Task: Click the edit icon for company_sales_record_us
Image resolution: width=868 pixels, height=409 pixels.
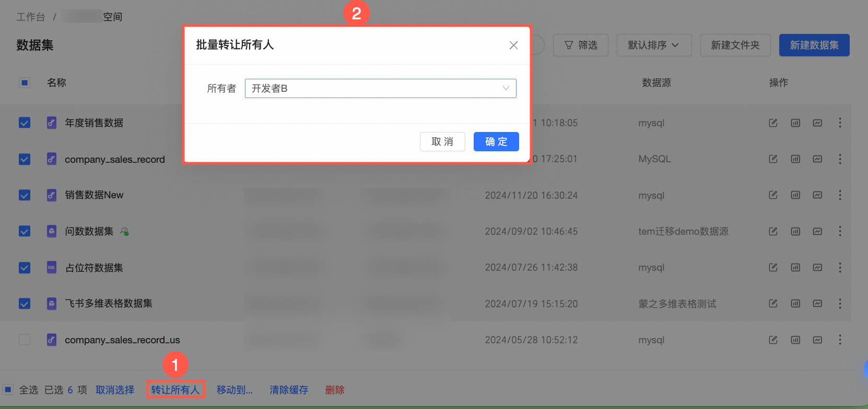Action: point(773,340)
